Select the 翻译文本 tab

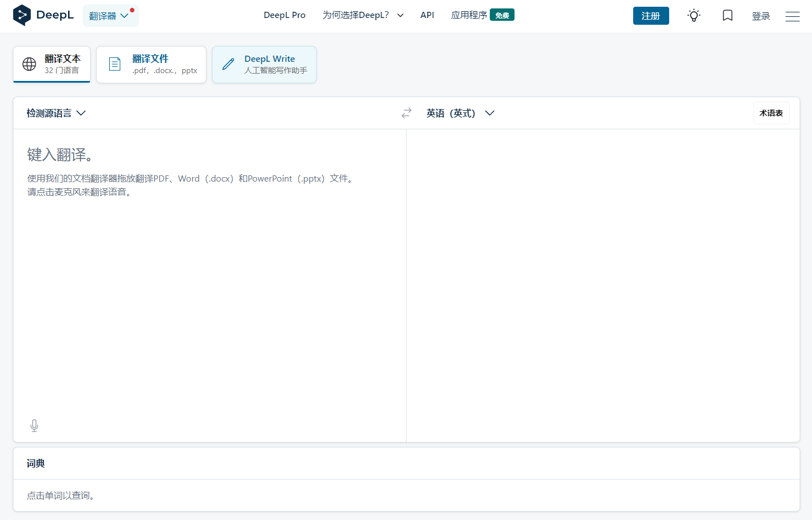pos(52,65)
